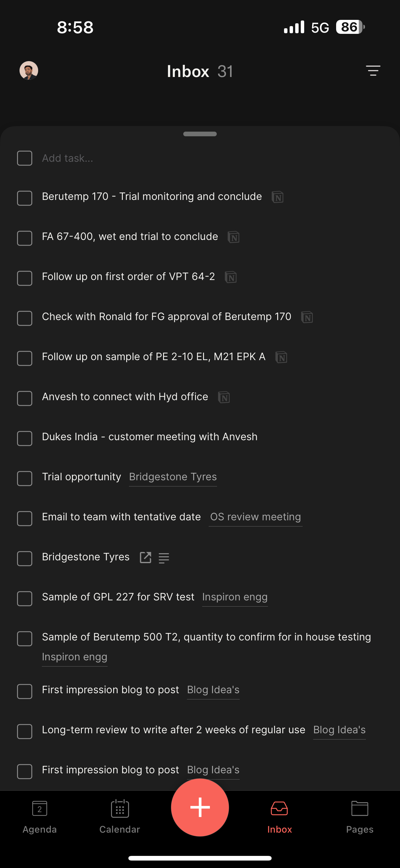Open Notion icon beside VPT 64-2 task
This screenshot has height=868, width=400.
pyautogui.click(x=231, y=277)
